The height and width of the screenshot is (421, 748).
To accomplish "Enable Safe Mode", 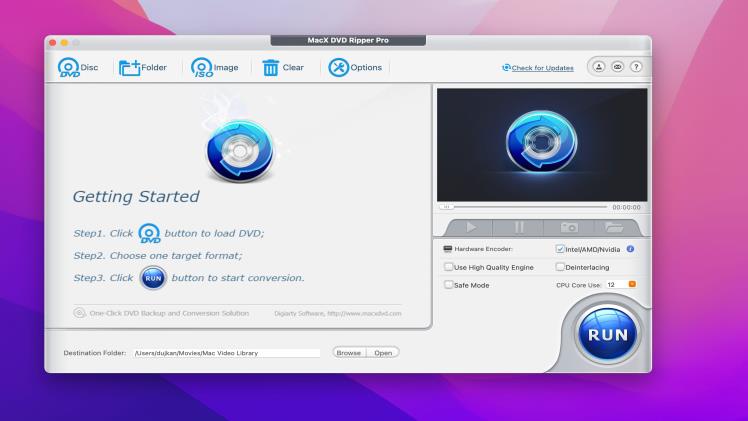I will tap(449, 285).
